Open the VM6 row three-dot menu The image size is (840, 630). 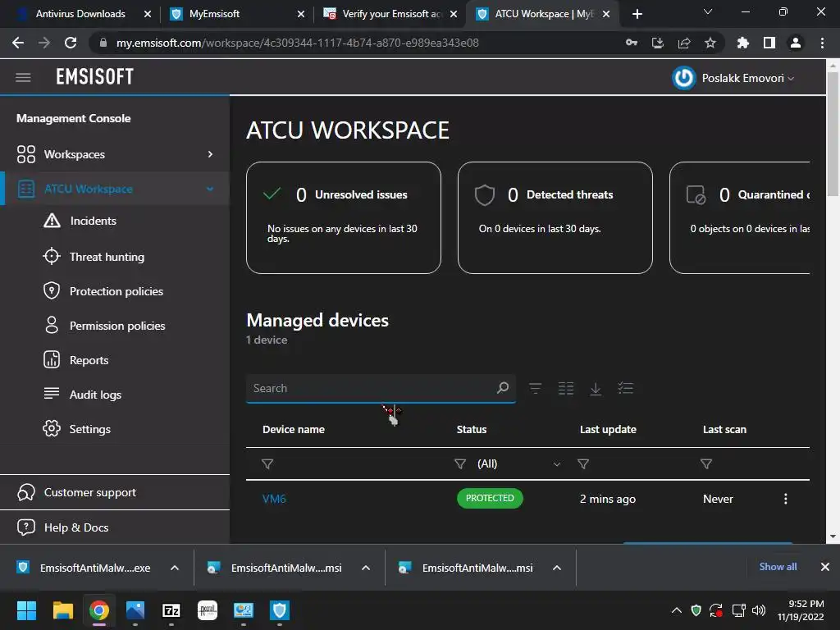click(785, 499)
